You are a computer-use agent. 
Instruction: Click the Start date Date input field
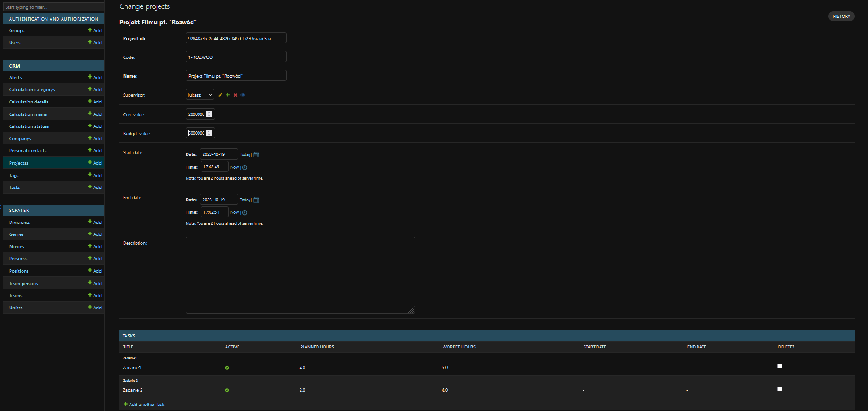219,154
